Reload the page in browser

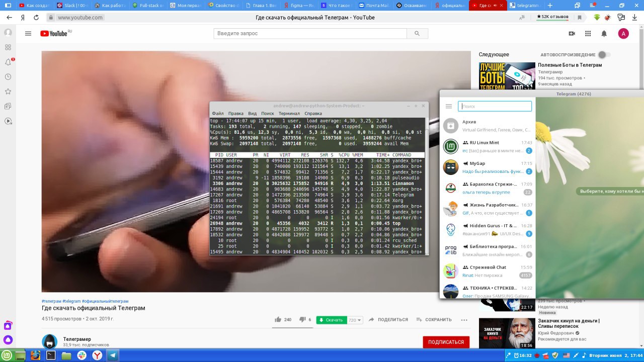[36, 17]
